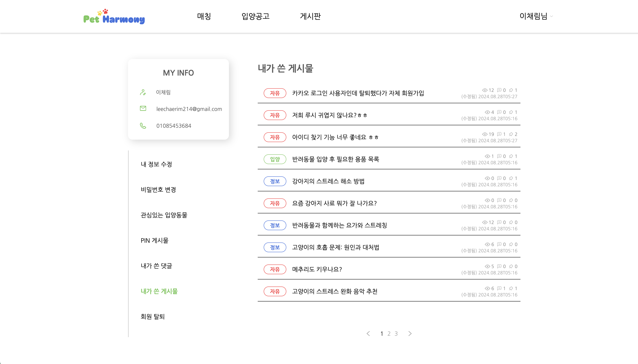Click pin icon on 고양이의 스트레스 완화 post

point(511,289)
